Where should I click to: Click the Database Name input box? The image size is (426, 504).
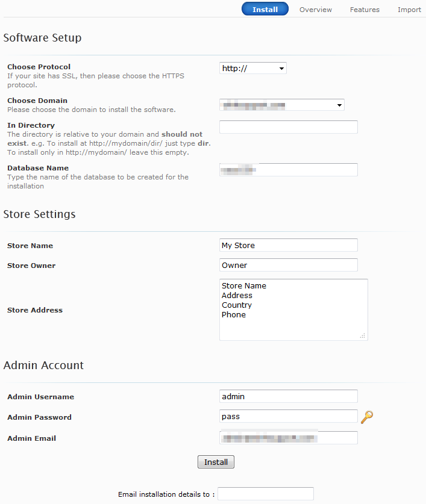click(x=288, y=170)
